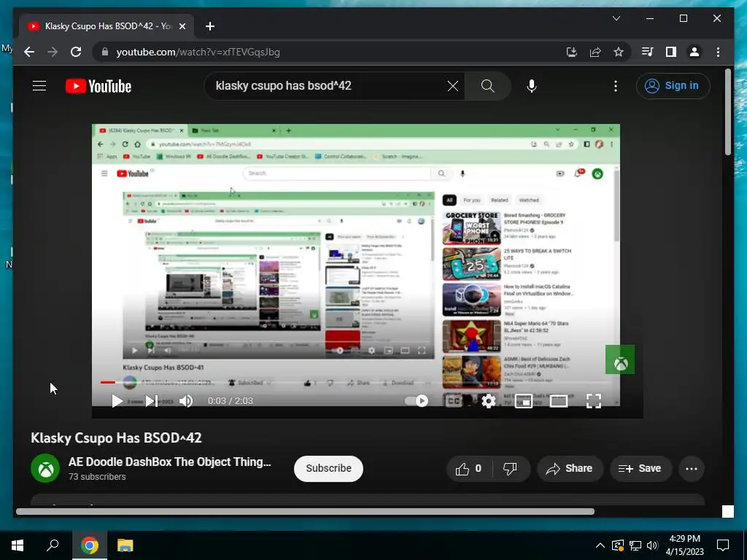Close the Klasky Csupo tab

(182, 26)
